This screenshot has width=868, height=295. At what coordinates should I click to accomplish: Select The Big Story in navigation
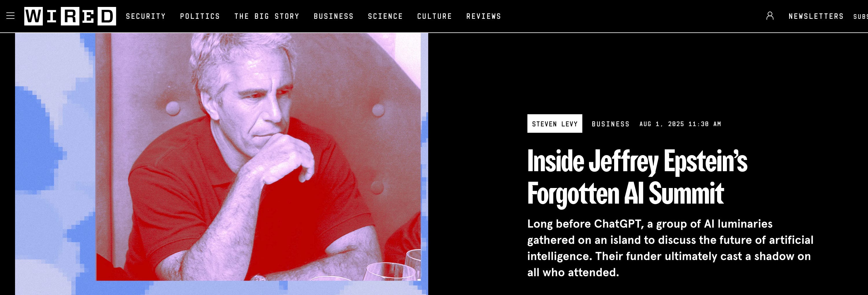point(267,16)
